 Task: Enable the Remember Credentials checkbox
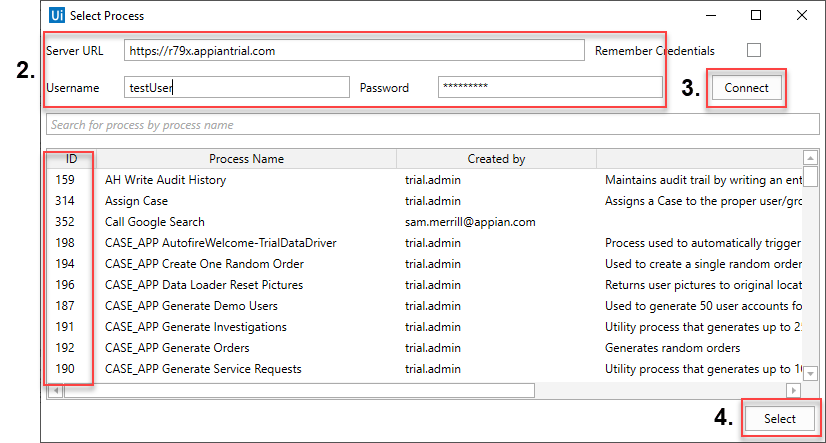pyautogui.click(x=754, y=50)
